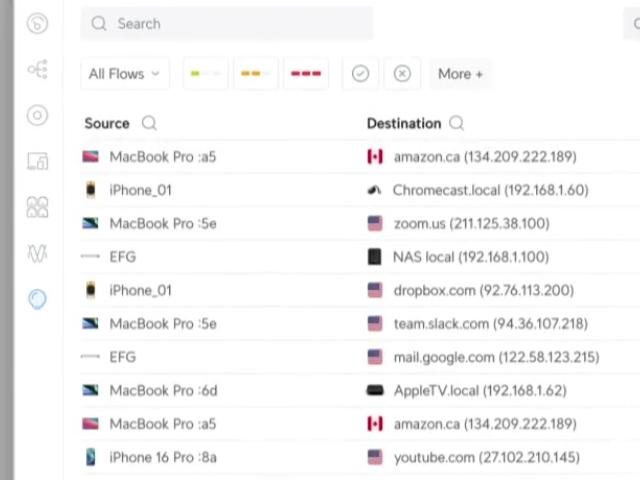
Task: Click the More + filters button
Action: coord(460,74)
